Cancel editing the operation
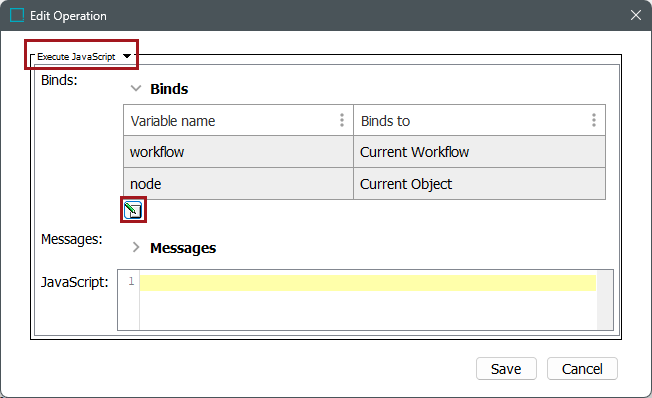 (582, 368)
